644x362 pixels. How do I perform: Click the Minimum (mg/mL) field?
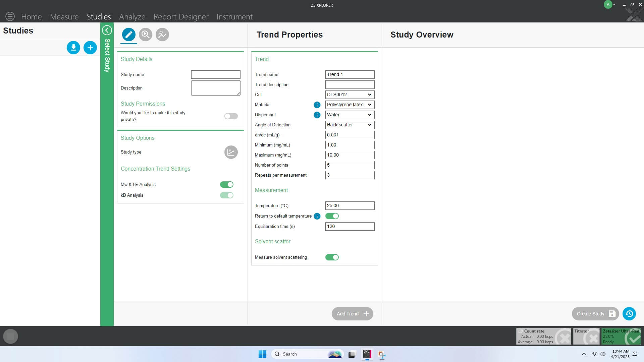(x=350, y=145)
